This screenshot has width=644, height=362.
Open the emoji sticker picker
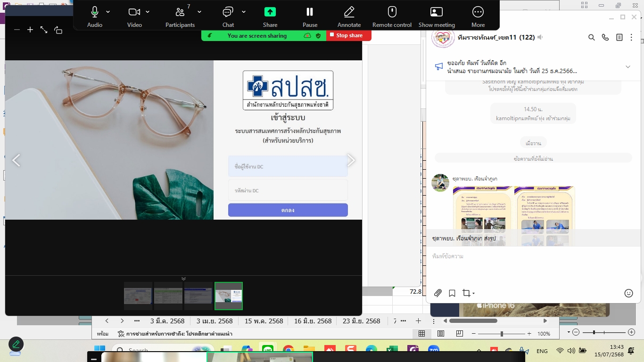(628, 293)
